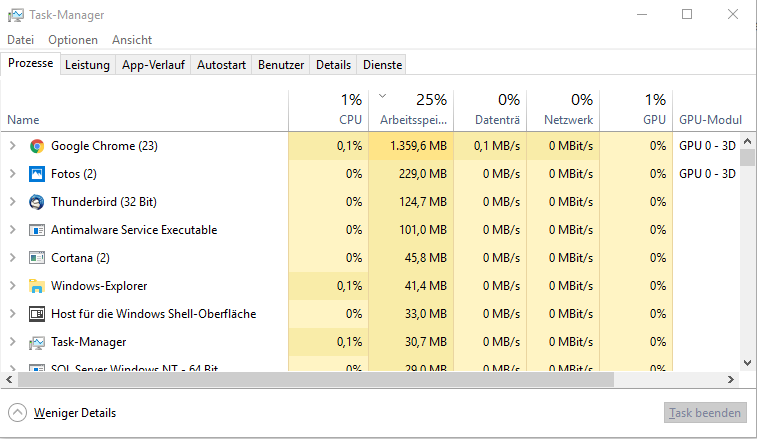Click GPU 0 - 3D in Chrome row
The width and height of the screenshot is (757, 439).
point(707,146)
